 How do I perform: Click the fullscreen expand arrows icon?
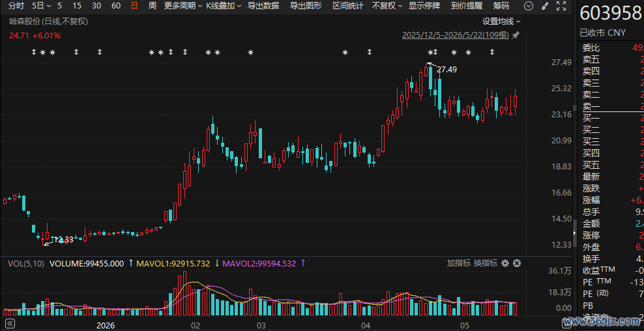click(x=561, y=6)
